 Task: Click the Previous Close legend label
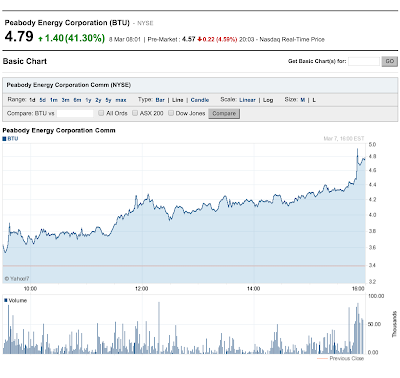tap(347, 358)
